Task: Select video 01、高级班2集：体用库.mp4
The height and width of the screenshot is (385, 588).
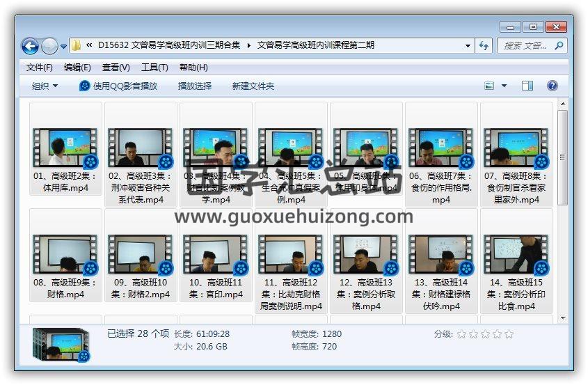Action: point(65,148)
